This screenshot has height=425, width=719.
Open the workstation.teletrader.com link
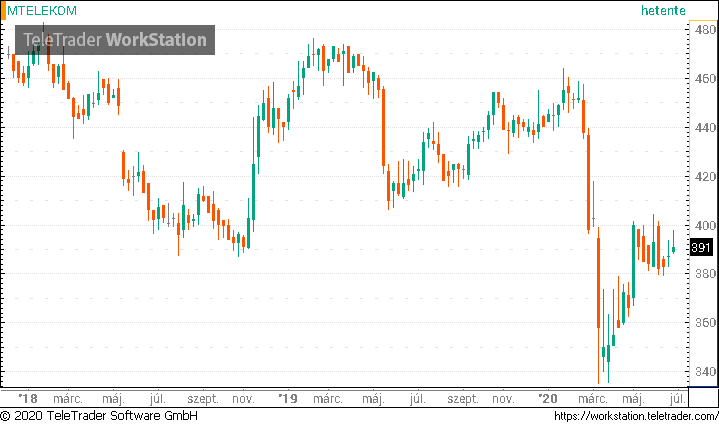(636, 416)
